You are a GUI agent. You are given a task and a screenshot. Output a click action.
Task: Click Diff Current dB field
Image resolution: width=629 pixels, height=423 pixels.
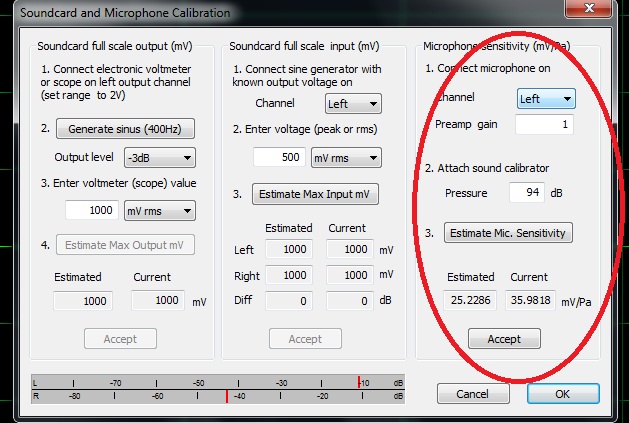pos(350,301)
